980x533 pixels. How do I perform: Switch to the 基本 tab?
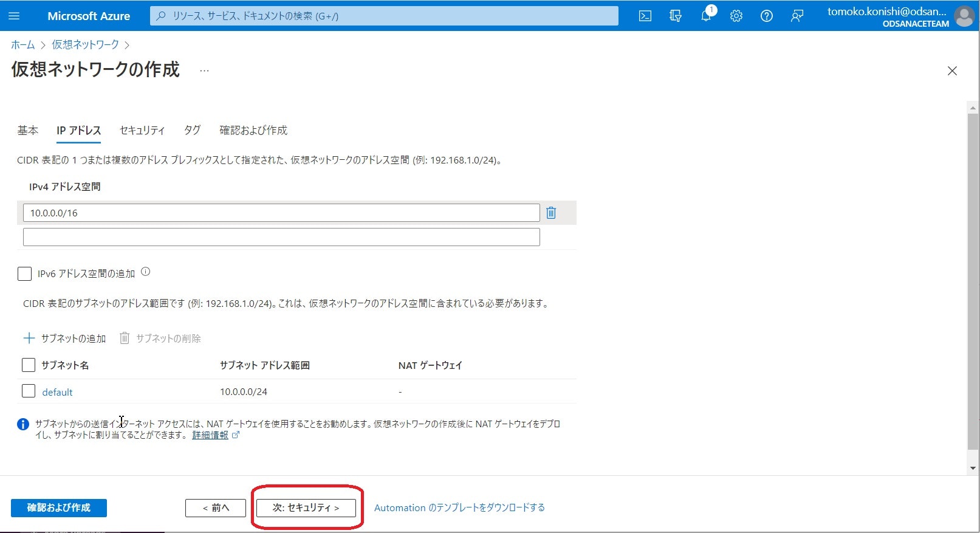point(27,130)
